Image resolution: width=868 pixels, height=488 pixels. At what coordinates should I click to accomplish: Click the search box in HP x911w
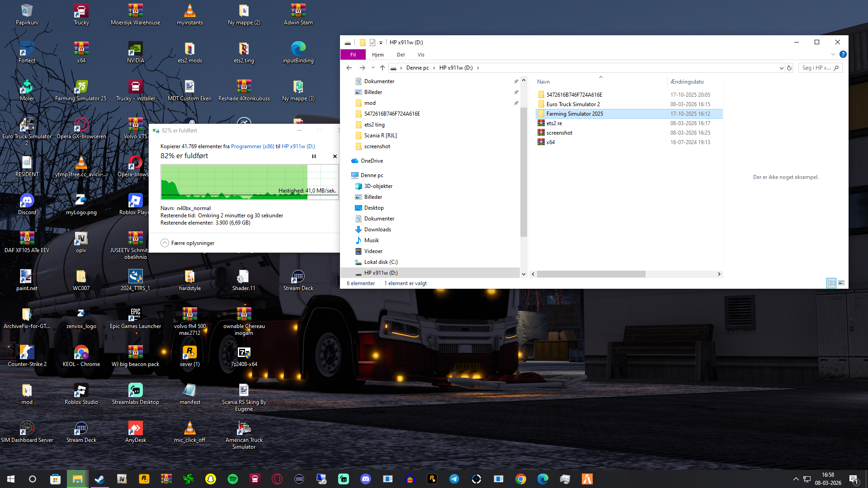(816, 68)
